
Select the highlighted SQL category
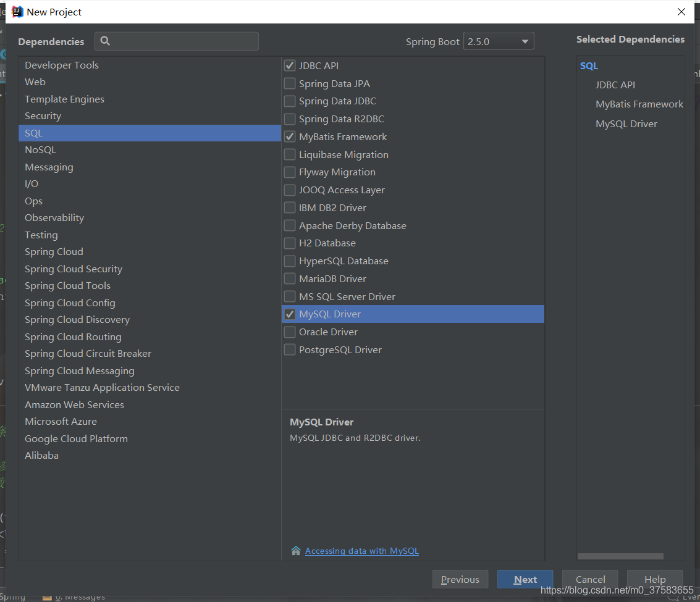tap(150, 133)
